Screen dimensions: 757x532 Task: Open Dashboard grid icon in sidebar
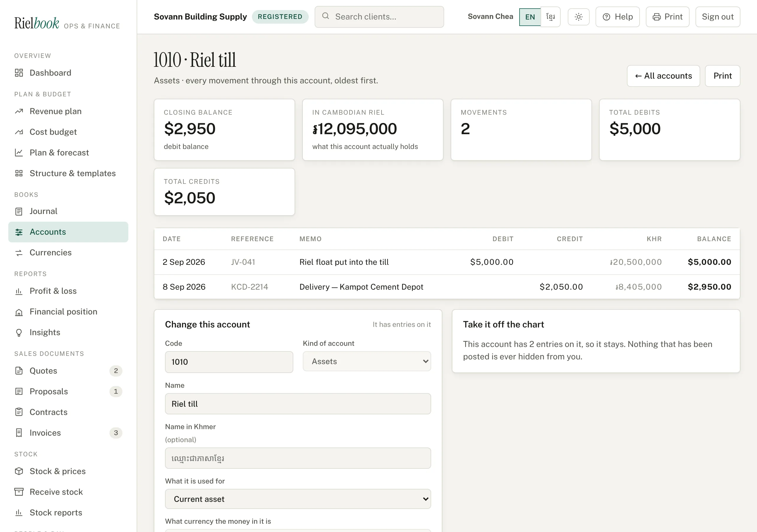click(x=19, y=73)
